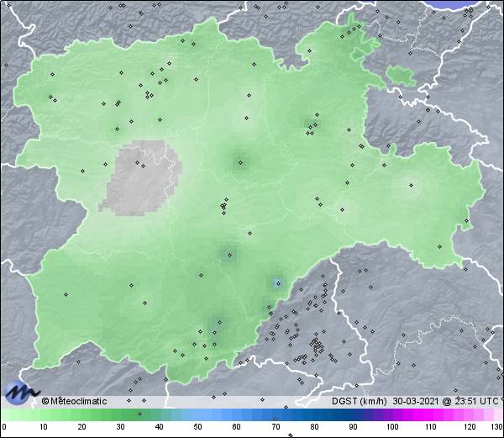Click the gray no-data area inside the map
The width and height of the screenshot is (504, 438).
coord(140,179)
